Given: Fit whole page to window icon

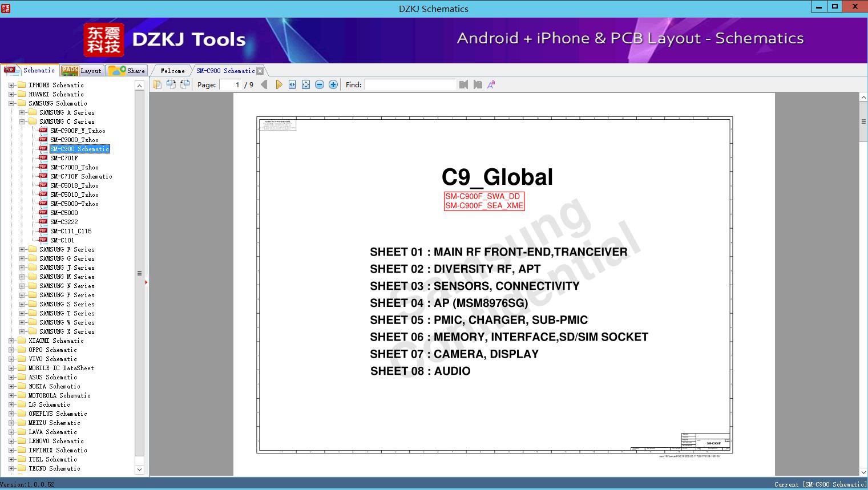Looking at the screenshot, I should (306, 84).
